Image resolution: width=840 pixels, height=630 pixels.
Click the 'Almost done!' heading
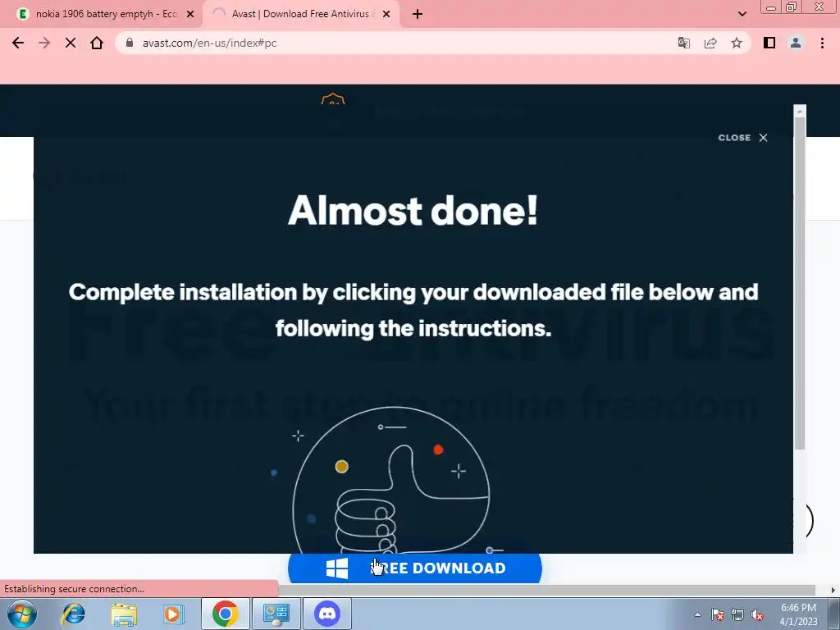pyautogui.click(x=413, y=211)
